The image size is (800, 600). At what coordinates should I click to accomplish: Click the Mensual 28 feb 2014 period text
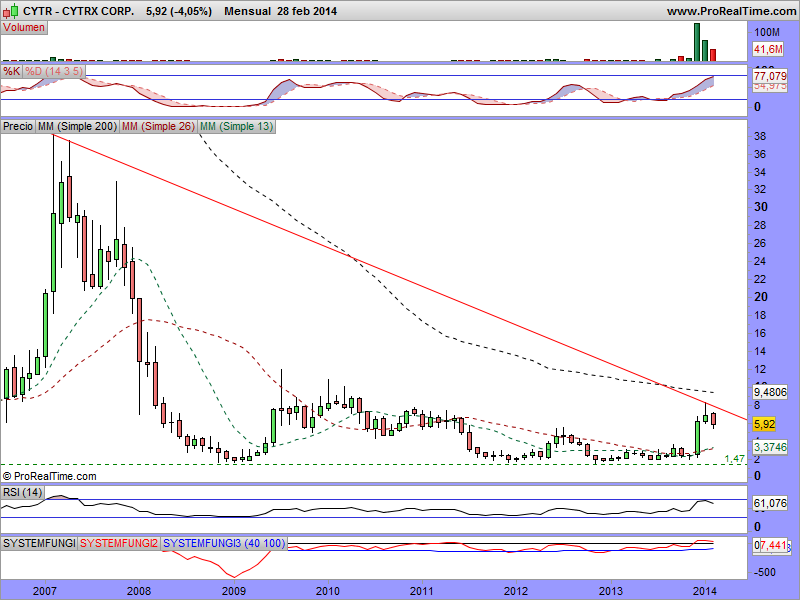coord(281,11)
